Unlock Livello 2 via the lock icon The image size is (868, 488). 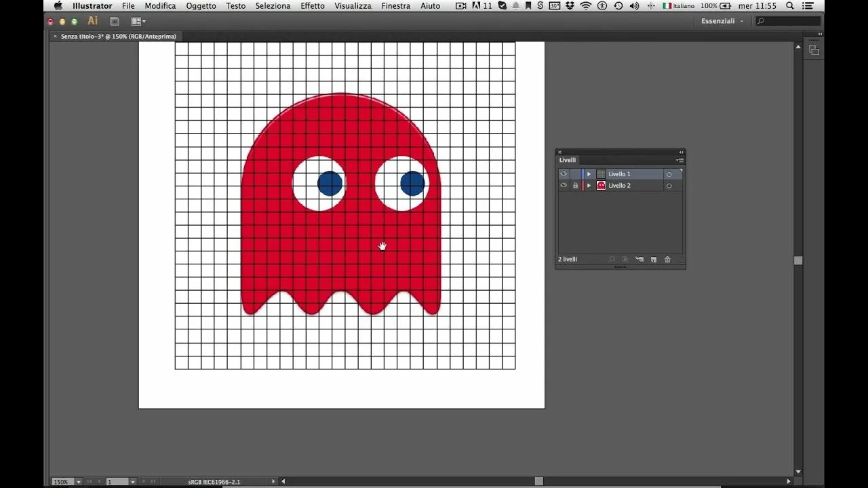pos(575,186)
